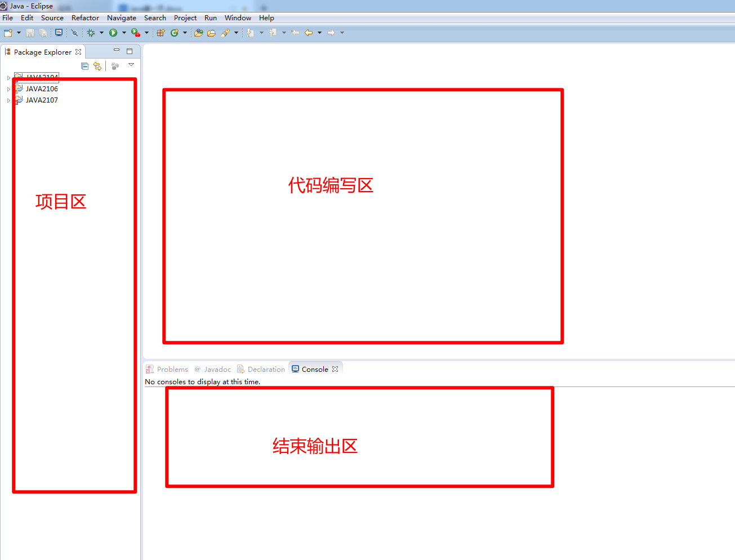Select the JAVA2106 project

[x=42, y=89]
